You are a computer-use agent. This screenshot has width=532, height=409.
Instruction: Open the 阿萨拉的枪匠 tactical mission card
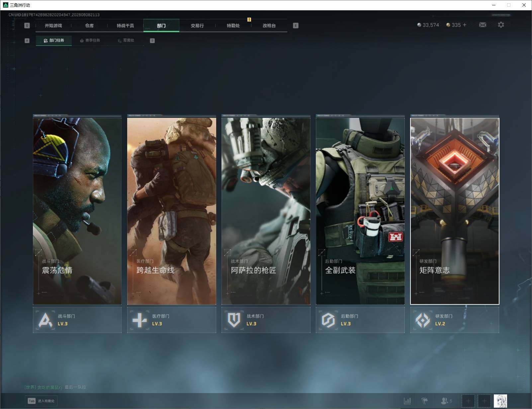pyautogui.click(x=266, y=211)
